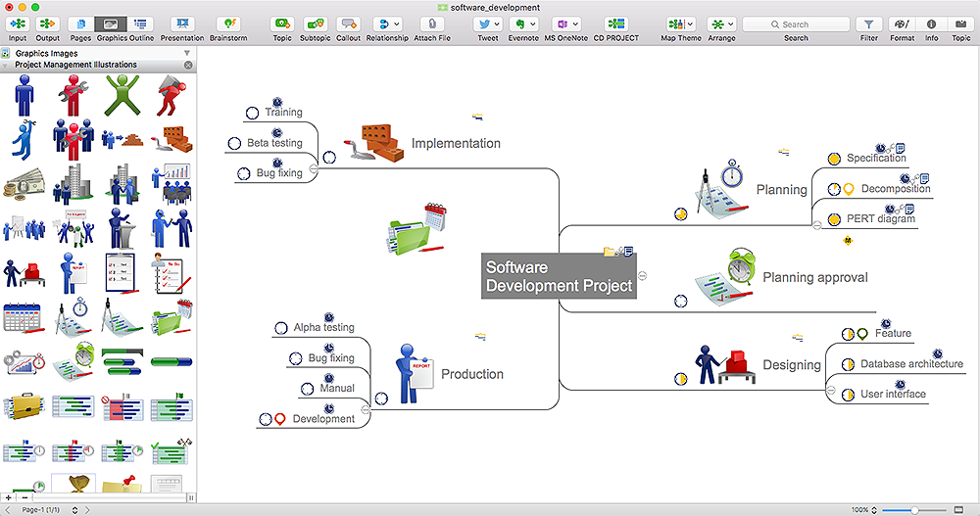Click the Attach File paperclip icon

point(431,23)
